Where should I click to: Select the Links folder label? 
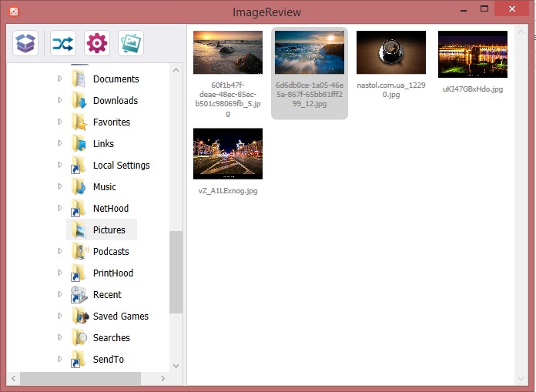pyautogui.click(x=103, y=143)
